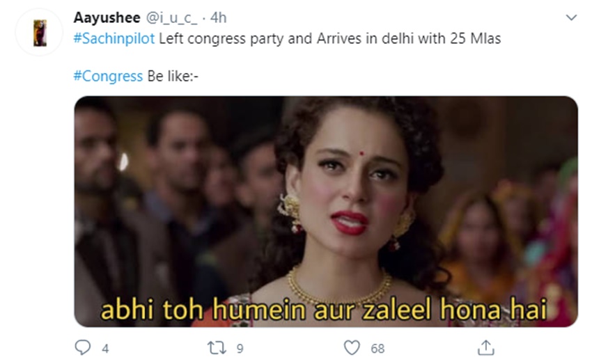This screenshot has width=592, height=364.
Task: Open the tweet via the 4h timestamp
Action: pyautogui.click(x=218, y=17)
